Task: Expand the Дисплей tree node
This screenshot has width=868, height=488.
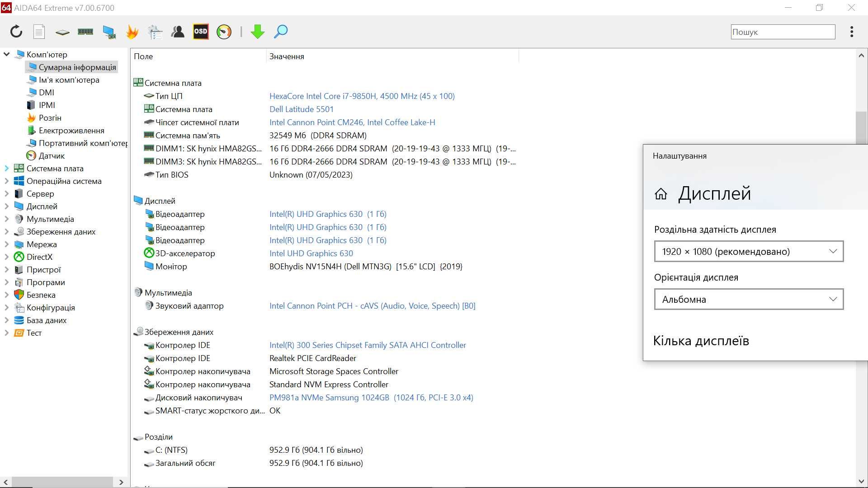Action: coord(6,206)
